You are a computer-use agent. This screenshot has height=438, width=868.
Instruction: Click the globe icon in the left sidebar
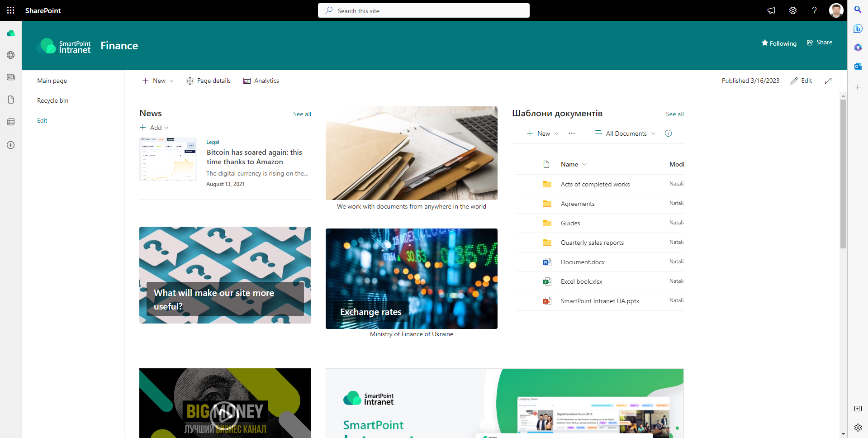[x=10, y=55]
